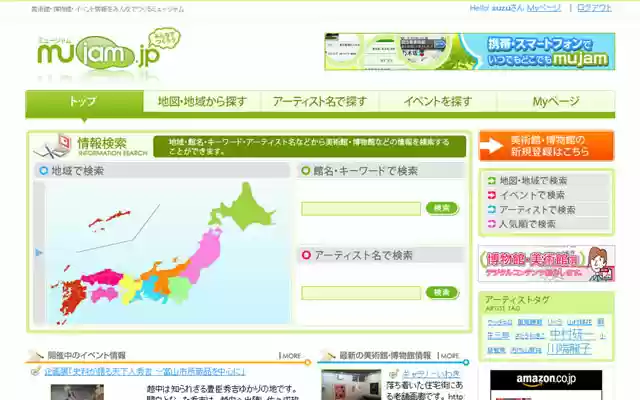
Task: Click the green circle icon by 館名・キーワードで検索
Action: pos(305,171)
